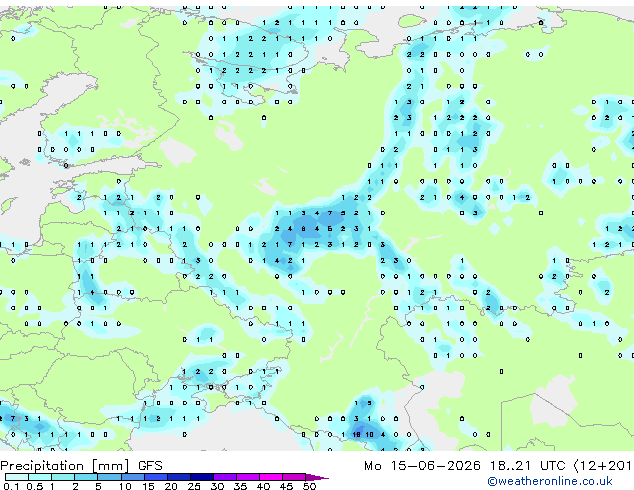The height and width of the screenshot is (490, 634).
Task: Click the 40–45 mm magenta swatch
Action: tap(271, 477)
